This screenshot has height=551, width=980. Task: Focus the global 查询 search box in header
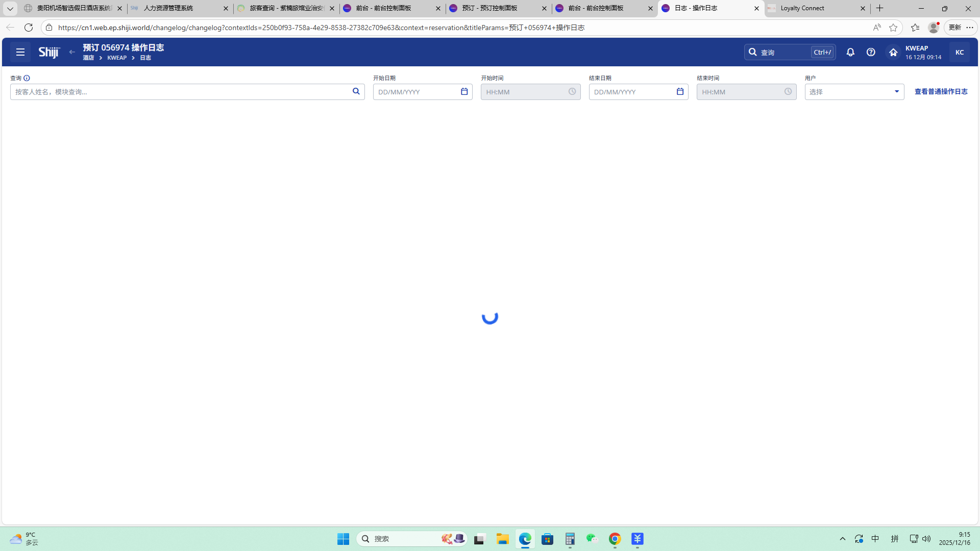coord(783,52)
